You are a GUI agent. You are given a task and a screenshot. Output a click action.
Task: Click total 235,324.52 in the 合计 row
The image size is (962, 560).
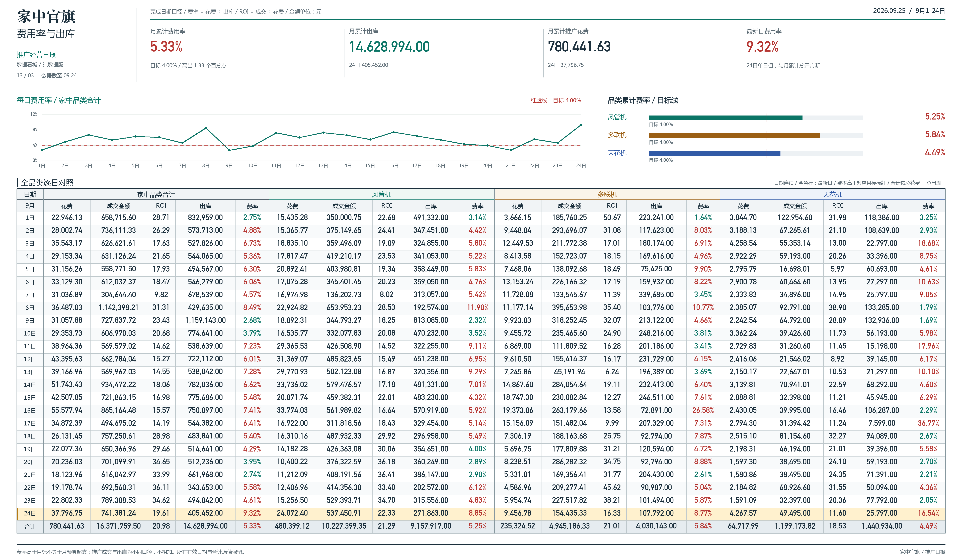[x=518, y=526]
